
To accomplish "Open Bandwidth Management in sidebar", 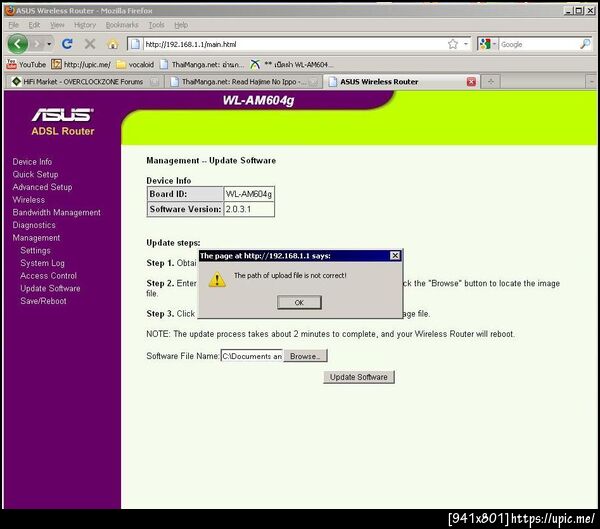I will pyautogui.click(x=57, y=212).
